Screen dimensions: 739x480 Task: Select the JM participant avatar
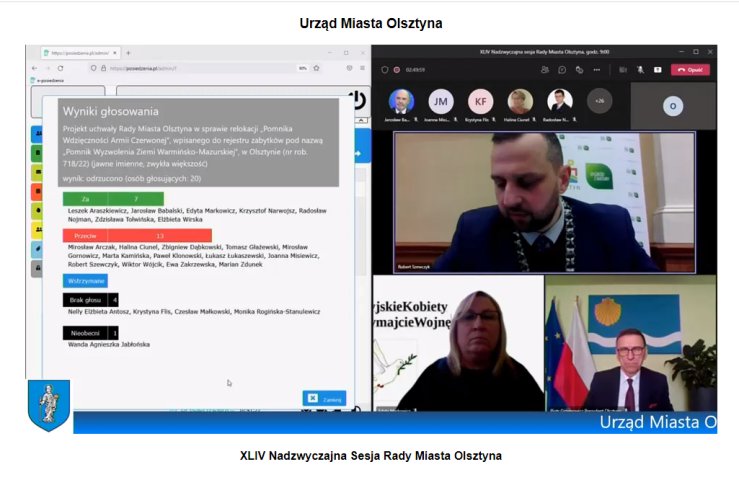[441, 101]
